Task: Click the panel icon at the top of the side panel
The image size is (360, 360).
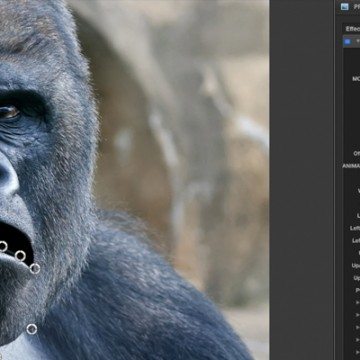Action: point(344,6)
